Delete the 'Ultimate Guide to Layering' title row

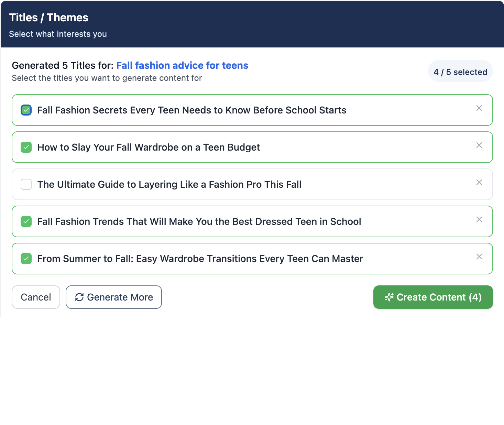(x=479, y=182)
